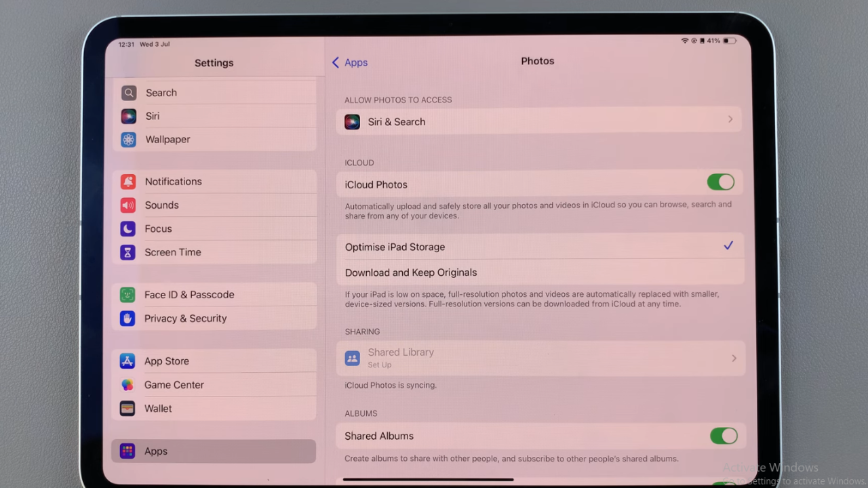Tap 'iCloud Photos is syncing.' status text
This screenshot has width=868, height=488.
pos(391,386)
